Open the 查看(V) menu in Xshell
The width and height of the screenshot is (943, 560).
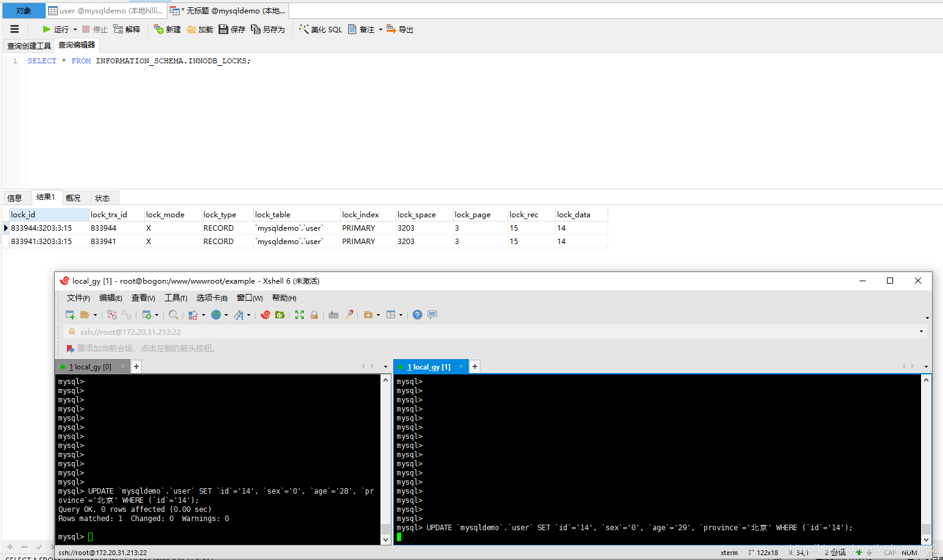pos(142,298)
